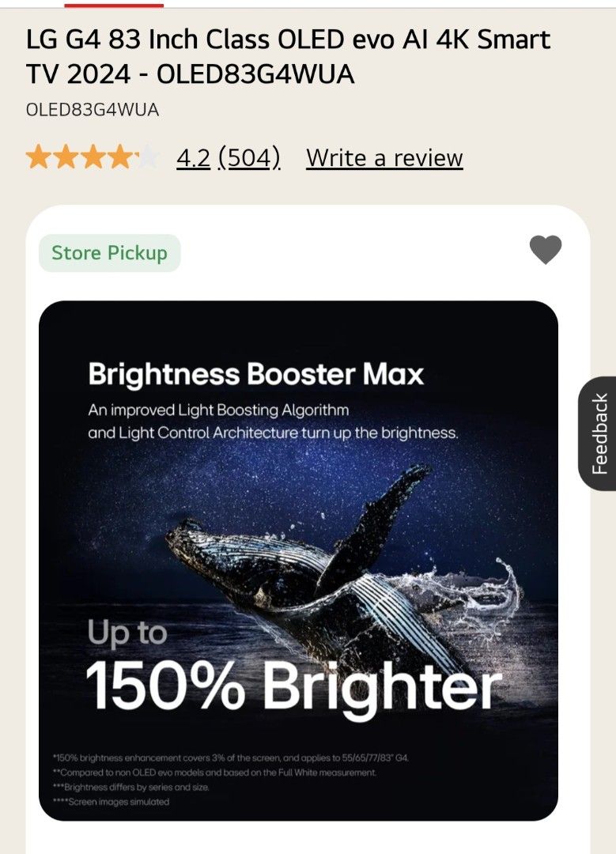Click the third gold rating star

point(93,158)
